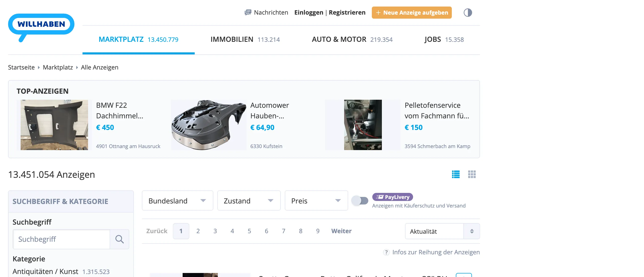This screenshot has width=644, height=277.
Task: Open Automower Hauben ad thumbnail
Action: (209, 125)
